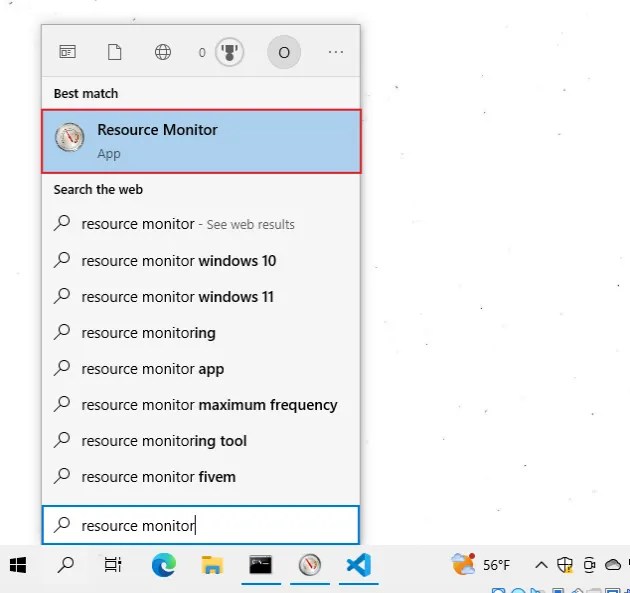The image size is (630, 593).
Task: Filter search results by Documents icon
Action: click(x=115, y=52)
